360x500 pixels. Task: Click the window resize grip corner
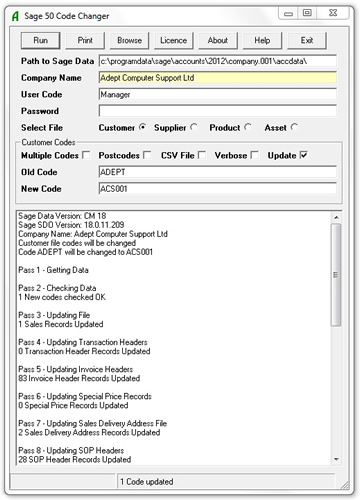click(345, 485)
